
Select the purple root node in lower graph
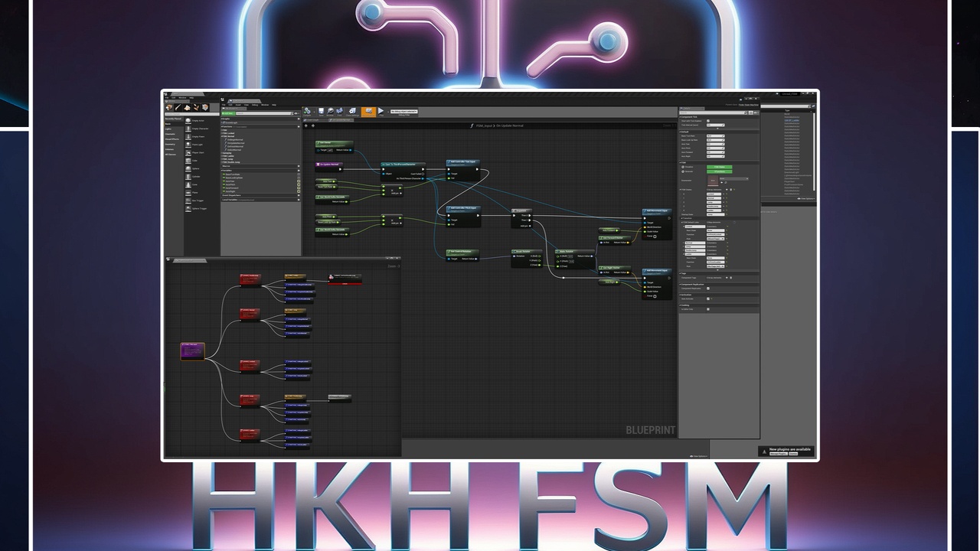[x=193, y=351]
